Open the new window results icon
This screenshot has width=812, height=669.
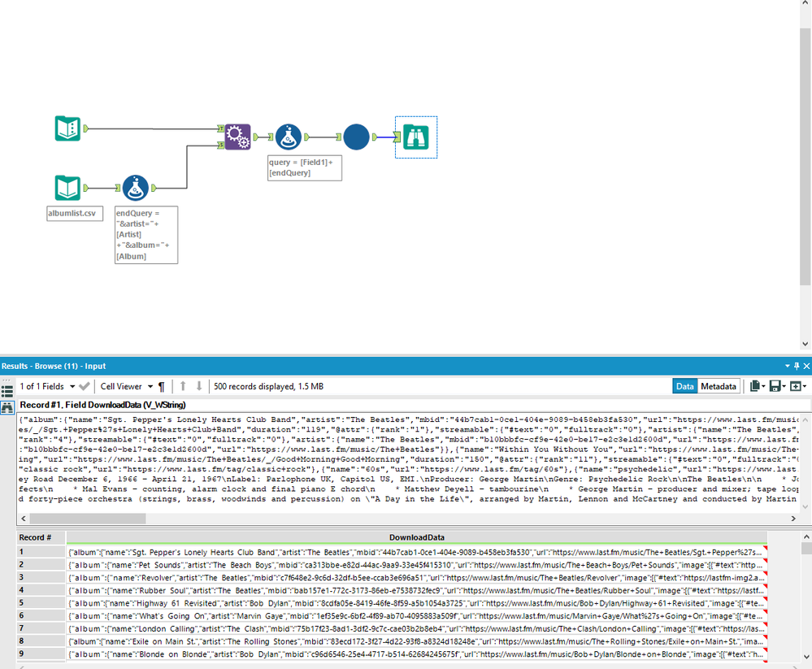pos(796,386)
